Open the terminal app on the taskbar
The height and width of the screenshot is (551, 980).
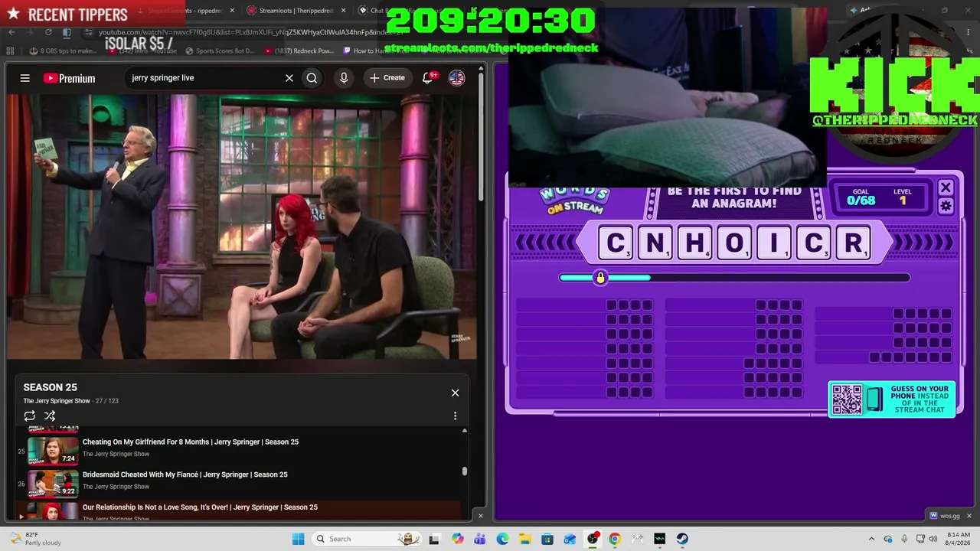660,539
